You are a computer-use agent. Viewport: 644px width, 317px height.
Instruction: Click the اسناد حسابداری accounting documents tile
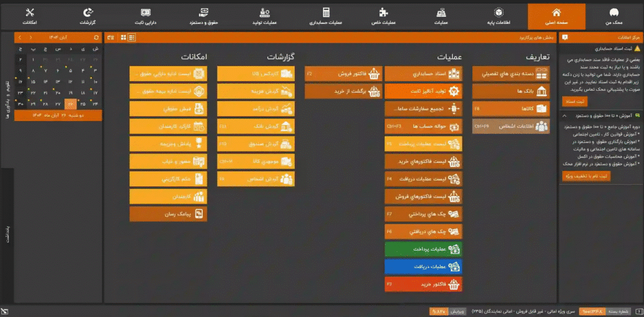click(x=424, y=74)
